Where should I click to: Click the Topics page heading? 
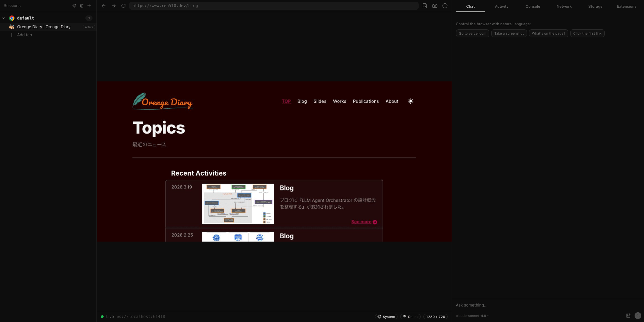coord(159,128)
